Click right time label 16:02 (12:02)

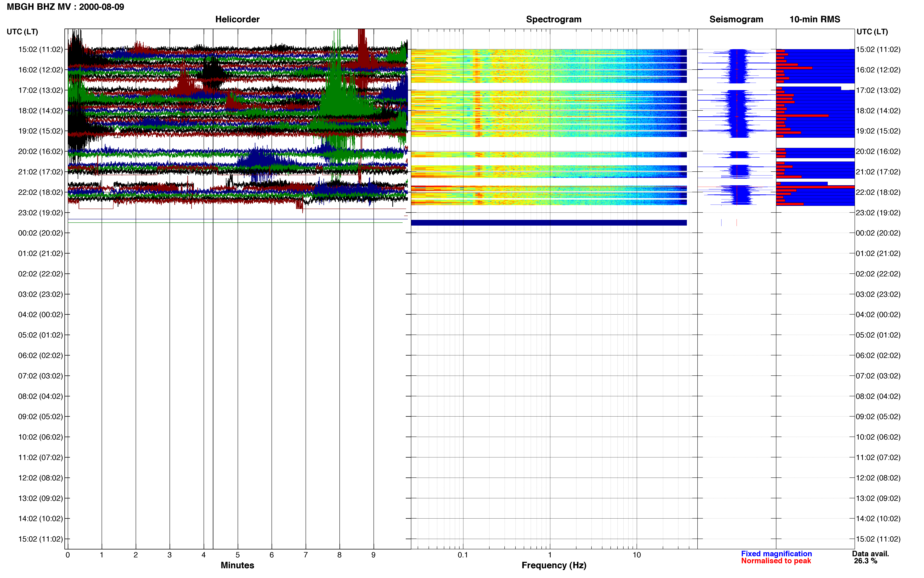[x=878, y=70]
